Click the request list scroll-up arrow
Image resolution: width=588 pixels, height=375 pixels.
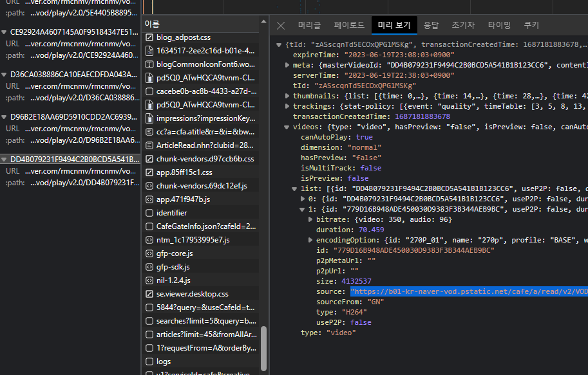tap(263, 22)
